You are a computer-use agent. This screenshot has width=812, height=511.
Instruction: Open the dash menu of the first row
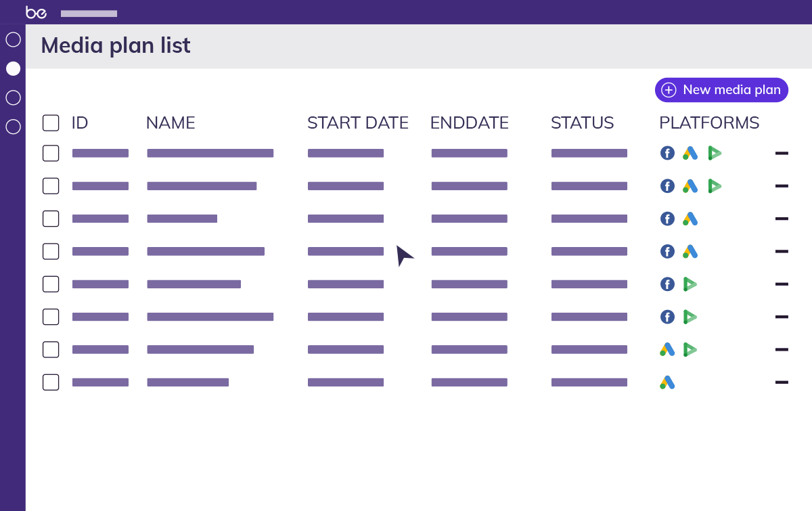pos(782,154)
